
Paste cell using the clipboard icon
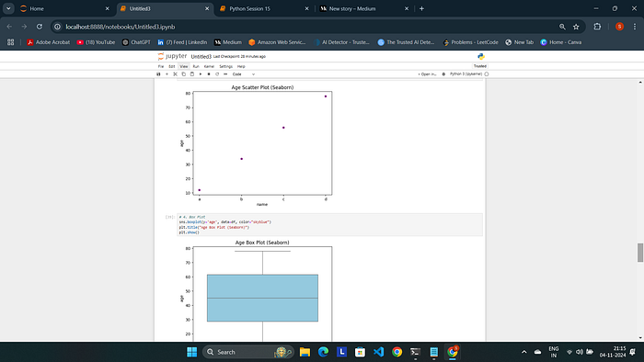click(191, 74)
